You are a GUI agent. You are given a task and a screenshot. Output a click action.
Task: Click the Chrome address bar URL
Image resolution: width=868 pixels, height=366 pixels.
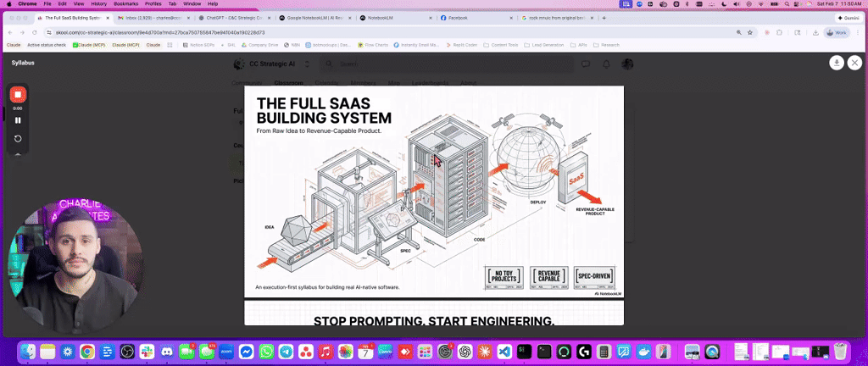pos(160,33)
